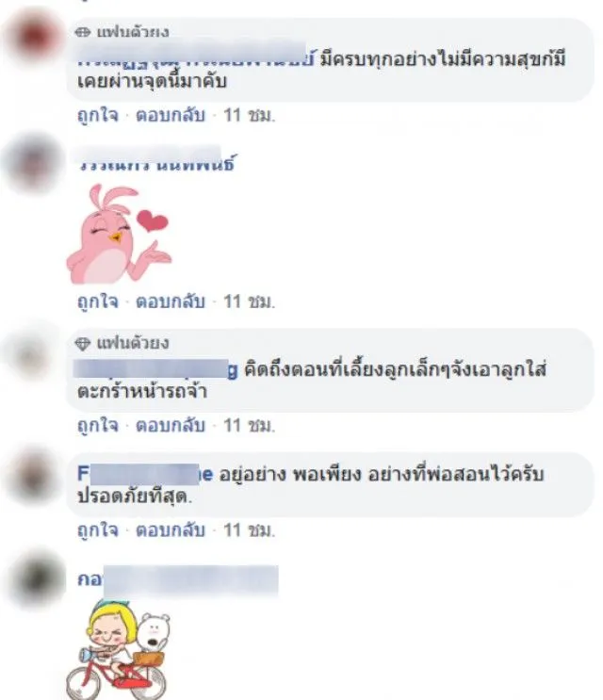Image resolution: width=603 pixels, height=700 pixels.
Task: Reply to the pink bird sticker comment
Action: [170, 301]
